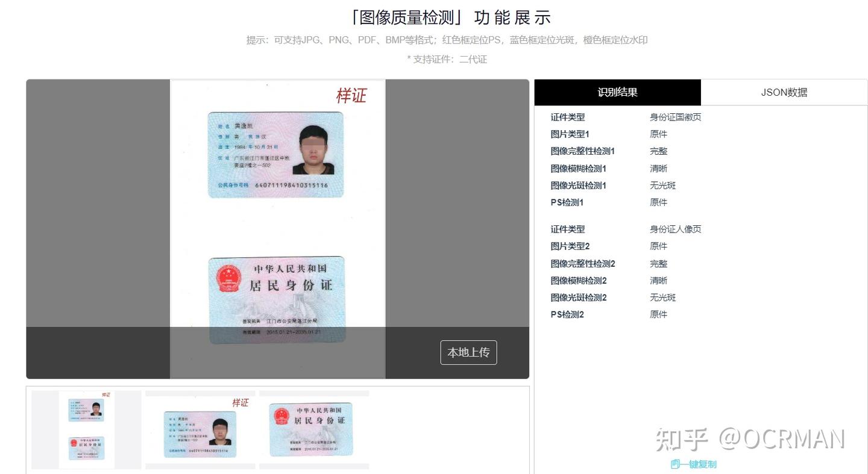The width and height of the screenshot is (868, 474).
Task: Select the thumbnail of the national emblem side
Action: (314, 429)
